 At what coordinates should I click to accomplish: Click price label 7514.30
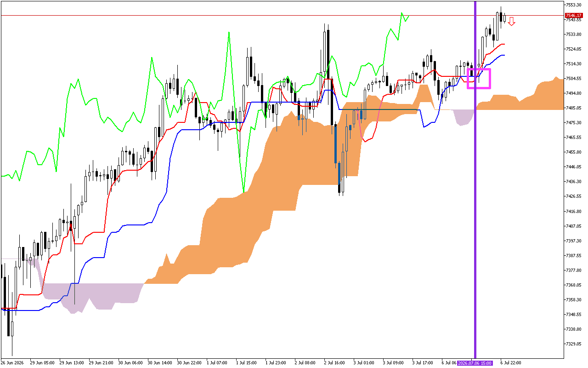574,63
